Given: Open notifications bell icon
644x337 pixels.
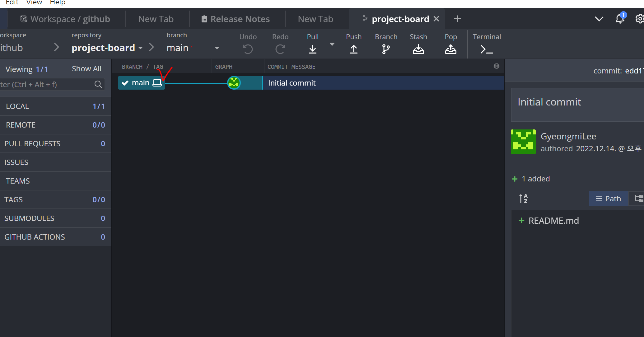Looking at the screenshot, I should pyautogui.click(x=620, y=19).
